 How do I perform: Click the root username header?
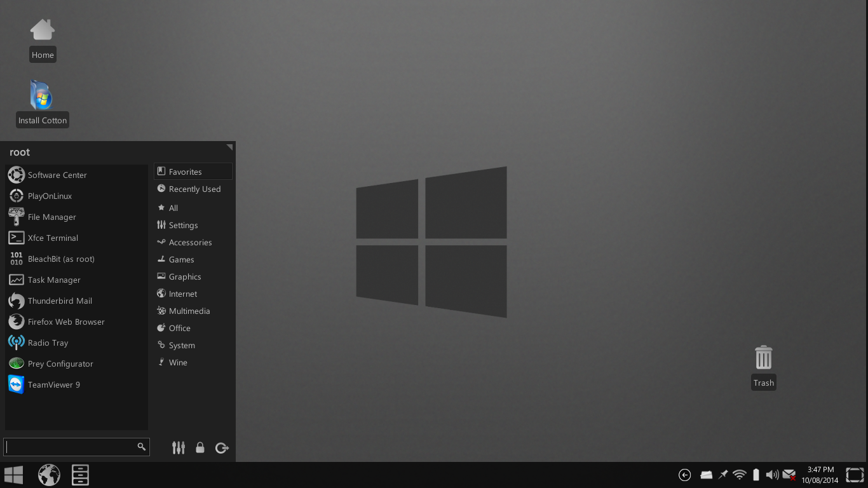(20, 152)
